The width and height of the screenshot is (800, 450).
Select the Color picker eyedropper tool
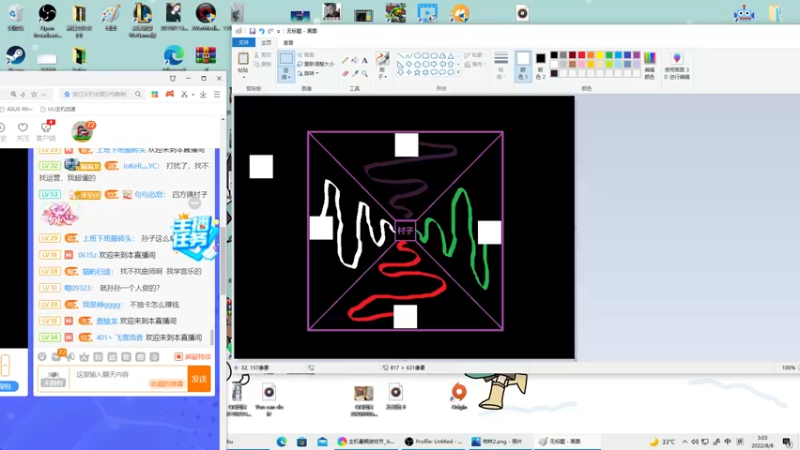[x=355, y=73]
